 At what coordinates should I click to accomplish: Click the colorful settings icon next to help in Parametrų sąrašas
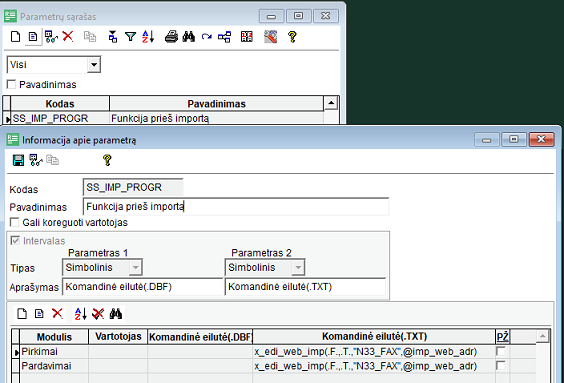click(270, 37)
